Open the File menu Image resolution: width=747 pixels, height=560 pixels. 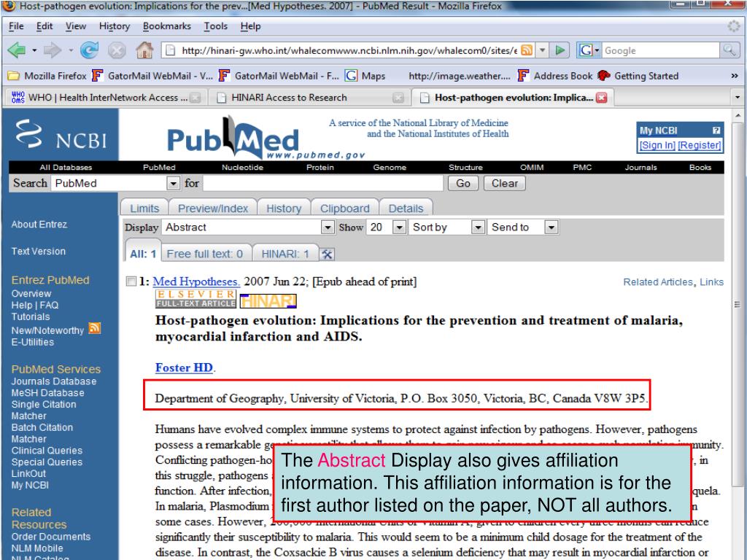(16, 26)
